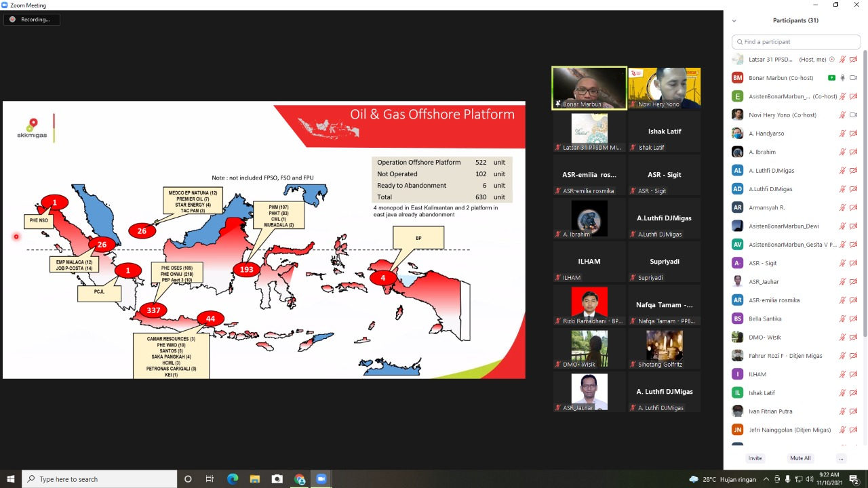Select Fahrur Rozi F in participant list
Screen dimensions: 868x488
click(785, 356)
